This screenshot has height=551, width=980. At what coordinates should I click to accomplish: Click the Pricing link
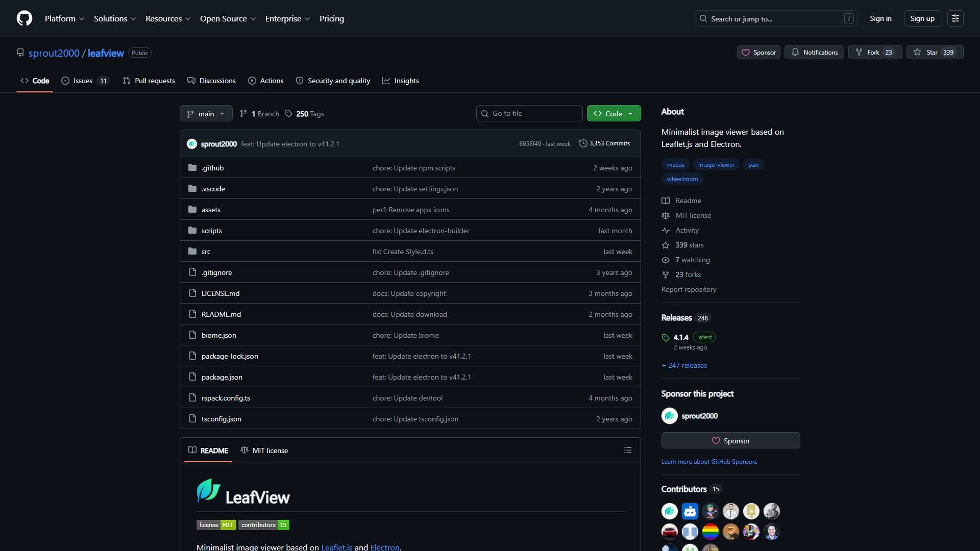332,18
